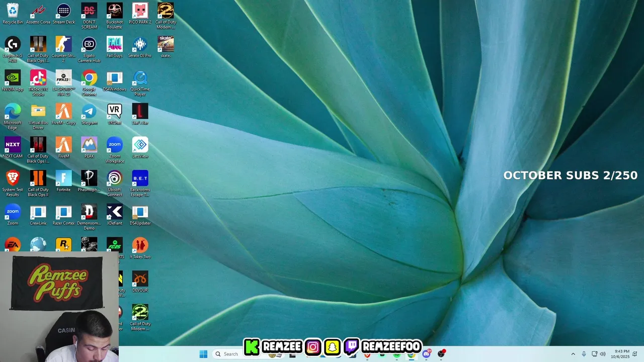Open the volume control tray icon
644x362 pixels.
[603, 354]
